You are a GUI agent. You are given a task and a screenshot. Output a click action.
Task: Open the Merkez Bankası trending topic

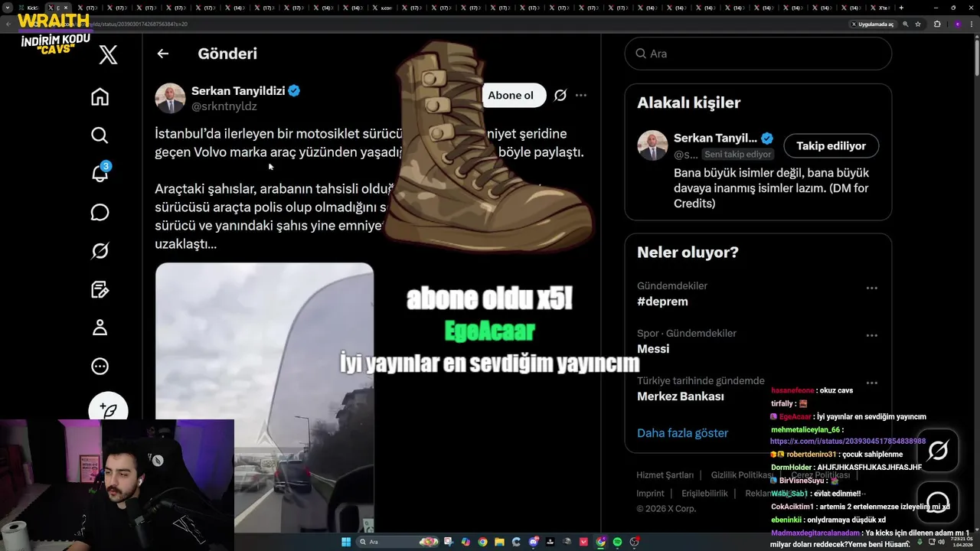[x=680, y=396]
